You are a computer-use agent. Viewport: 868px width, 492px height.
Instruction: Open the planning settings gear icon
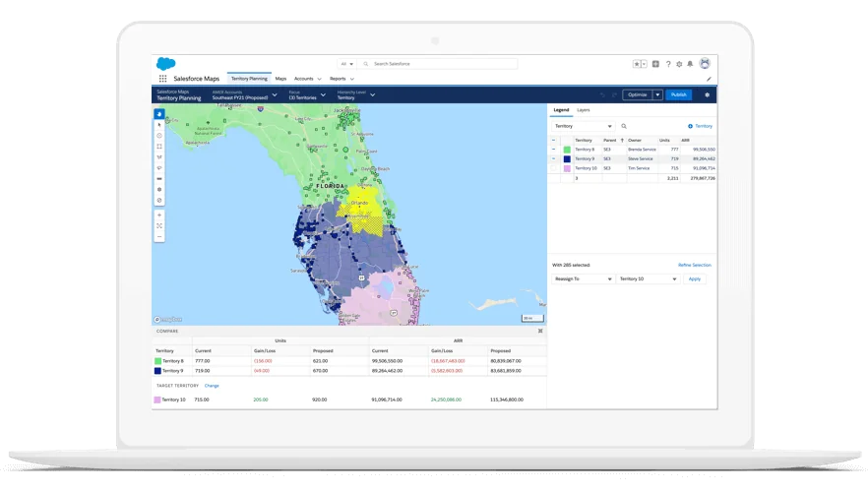click(x=707, y=95)
